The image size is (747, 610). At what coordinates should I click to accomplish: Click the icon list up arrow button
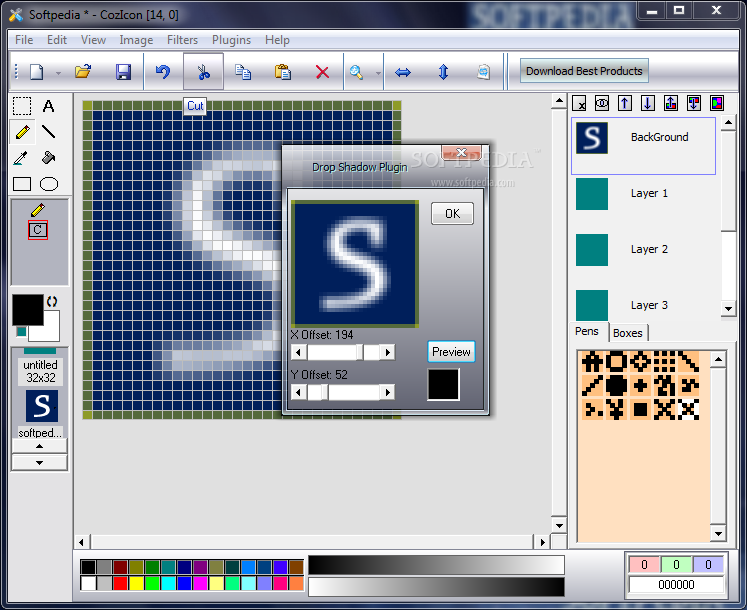coord(40,446)
